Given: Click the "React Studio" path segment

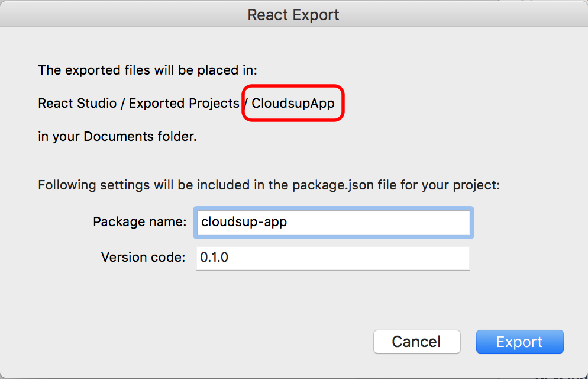Looking at the screenshot, I should 76,104.
